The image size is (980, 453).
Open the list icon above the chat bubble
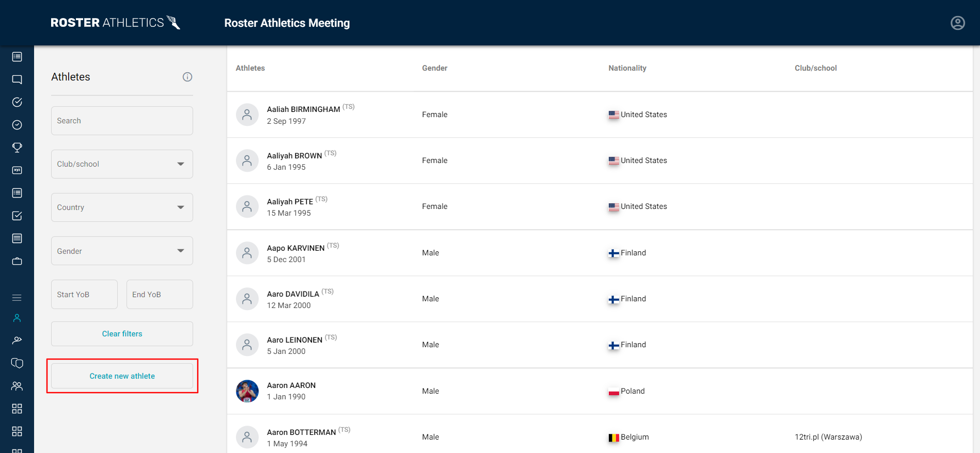pyautogui.click(x=17, y=57)
